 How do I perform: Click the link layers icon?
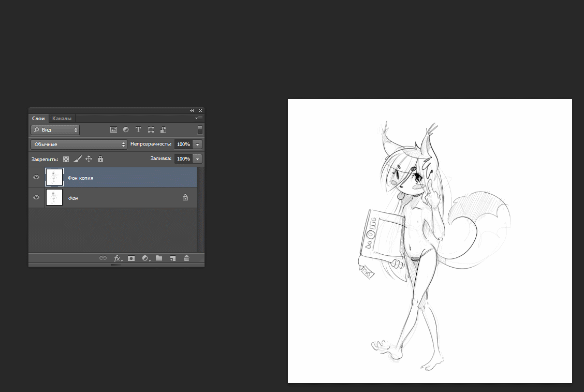tap(103, 258)
